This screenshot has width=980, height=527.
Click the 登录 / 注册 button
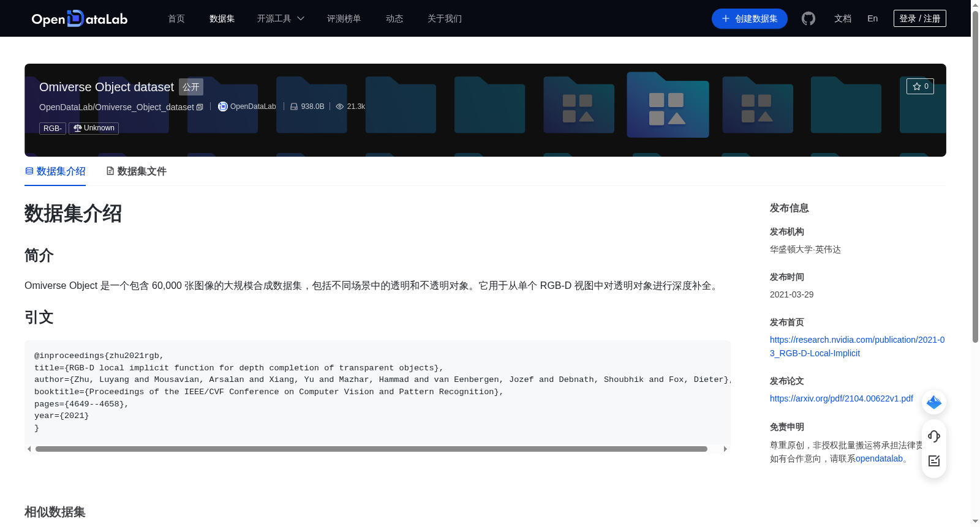[x=920, y=18]
